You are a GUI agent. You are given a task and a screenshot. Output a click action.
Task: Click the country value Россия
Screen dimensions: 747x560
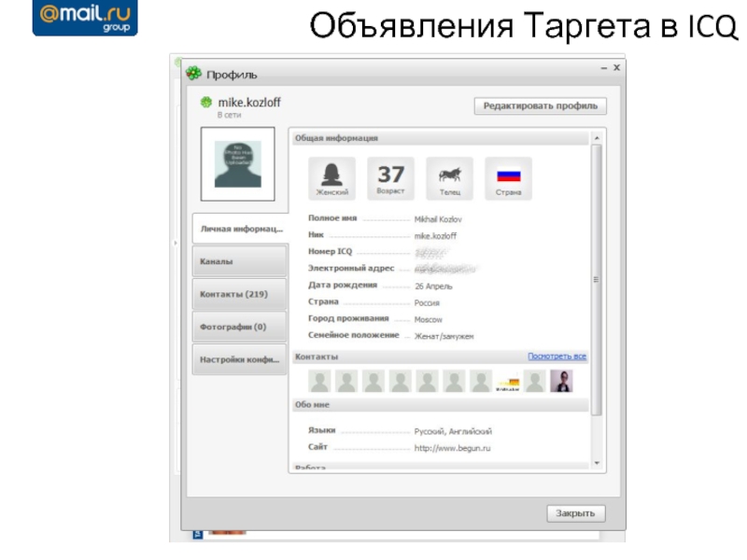click(x=427, y=302)
